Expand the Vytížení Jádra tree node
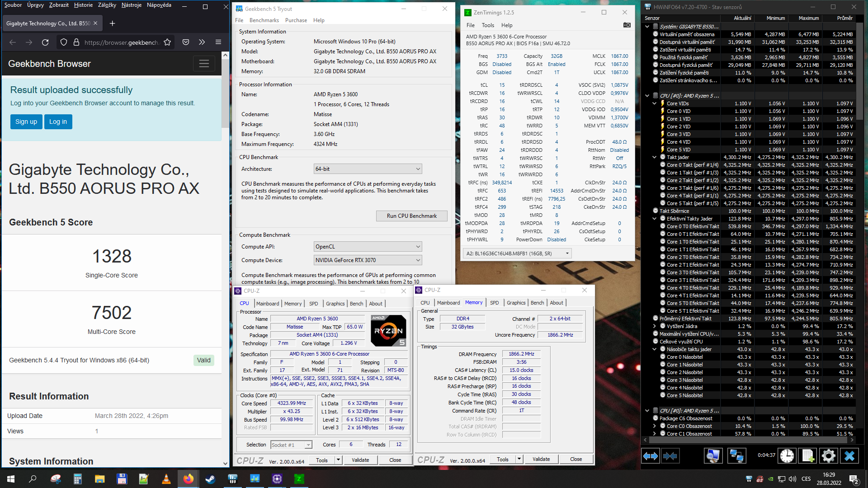The image size is (868, 488). coord(654,326)
